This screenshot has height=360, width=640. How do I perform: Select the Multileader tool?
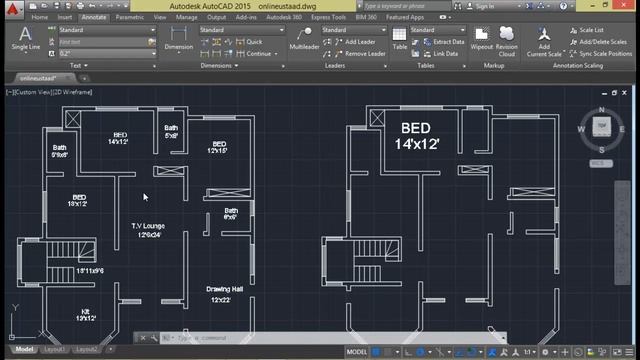tap(304, 38)
